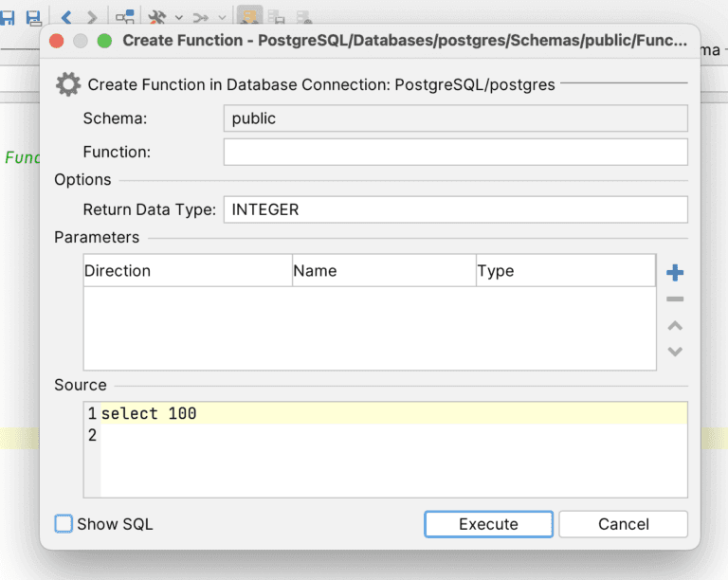This screenshot has width=728, height=580.
Task: Click the gray server with monitor icon
Action: (276, 17)
